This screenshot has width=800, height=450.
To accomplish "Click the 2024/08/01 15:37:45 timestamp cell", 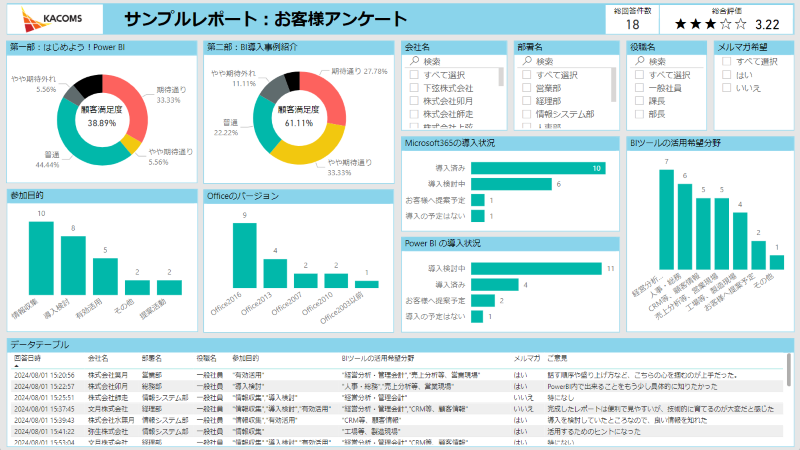I will click(x=44, y=409).
